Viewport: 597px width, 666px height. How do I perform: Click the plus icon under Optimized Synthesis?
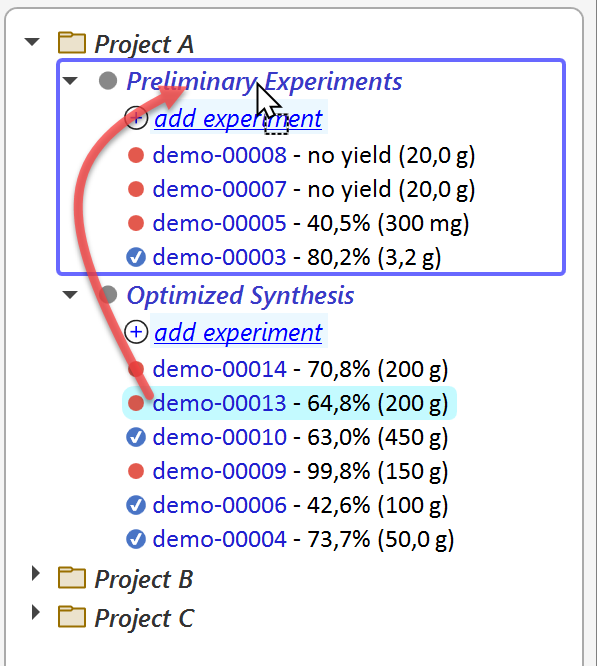coord(136,331)
